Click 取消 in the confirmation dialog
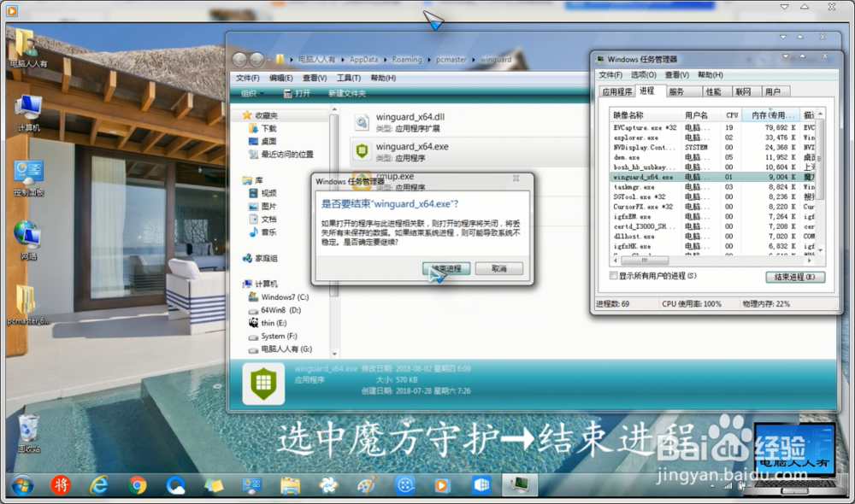Viewport: 855px width, 504px height. (x=499, y=268)
